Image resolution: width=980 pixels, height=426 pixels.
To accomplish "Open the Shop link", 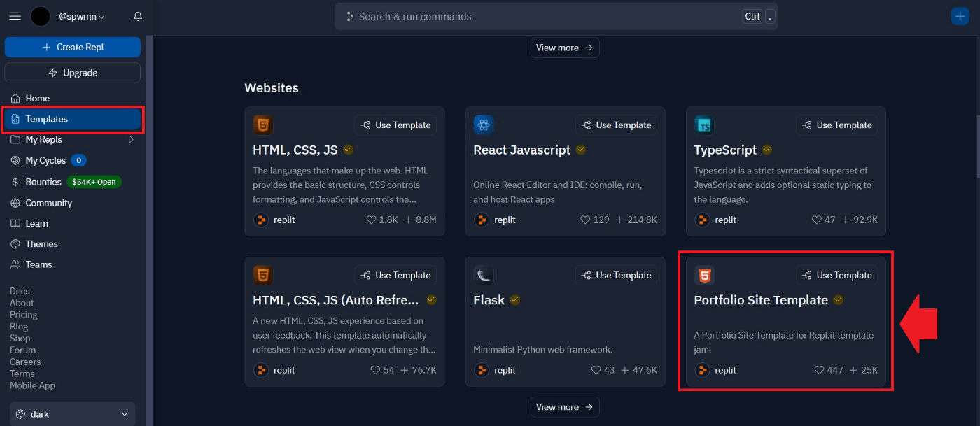I will click(x=20, y=339).
